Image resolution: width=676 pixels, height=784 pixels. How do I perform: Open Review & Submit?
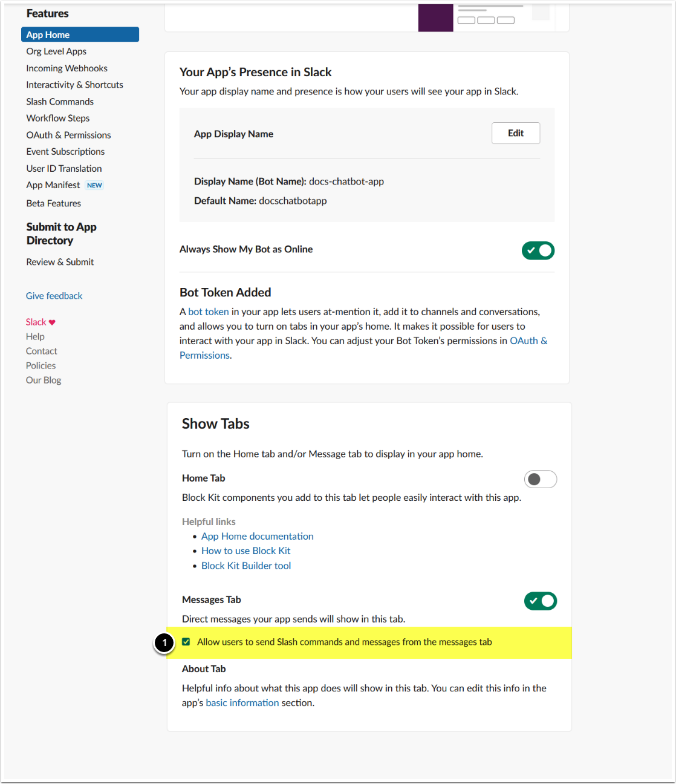[x=60, y=262]
